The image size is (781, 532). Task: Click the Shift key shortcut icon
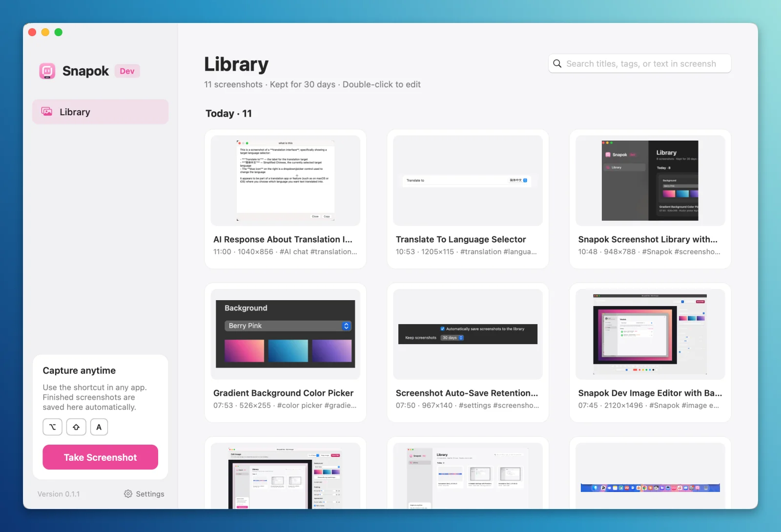(76, 427)
